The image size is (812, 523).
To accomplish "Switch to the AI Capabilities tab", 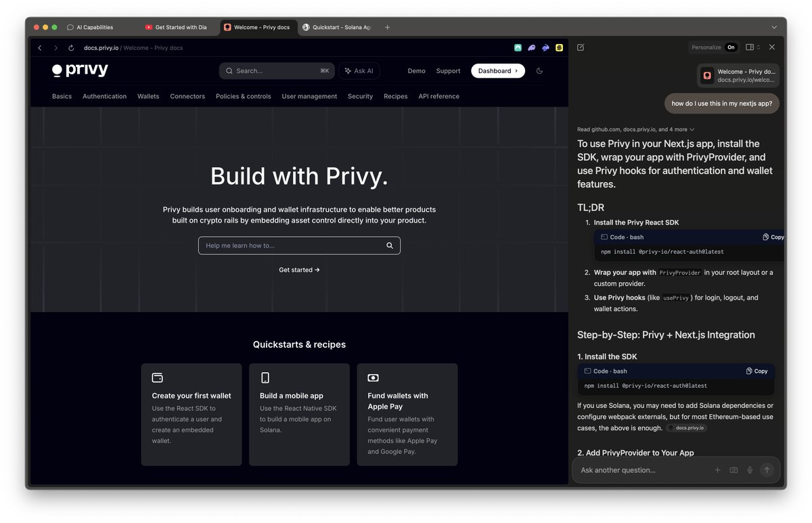I will tap(95, 27).
